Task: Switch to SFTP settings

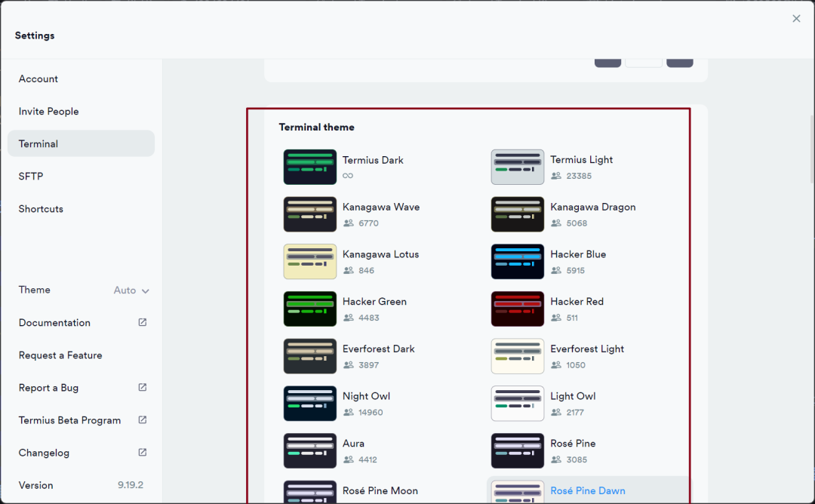Action: pos(81,176)
